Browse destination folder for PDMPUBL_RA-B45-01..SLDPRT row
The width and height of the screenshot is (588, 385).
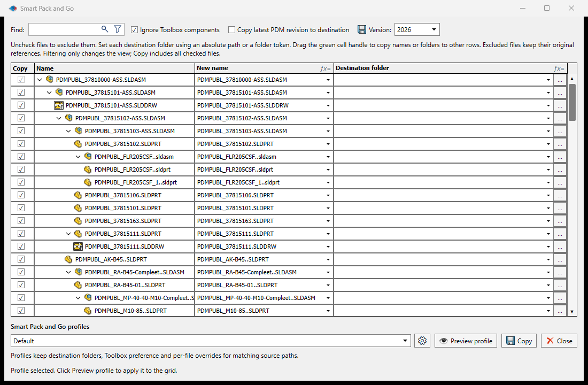pos(560,285)
